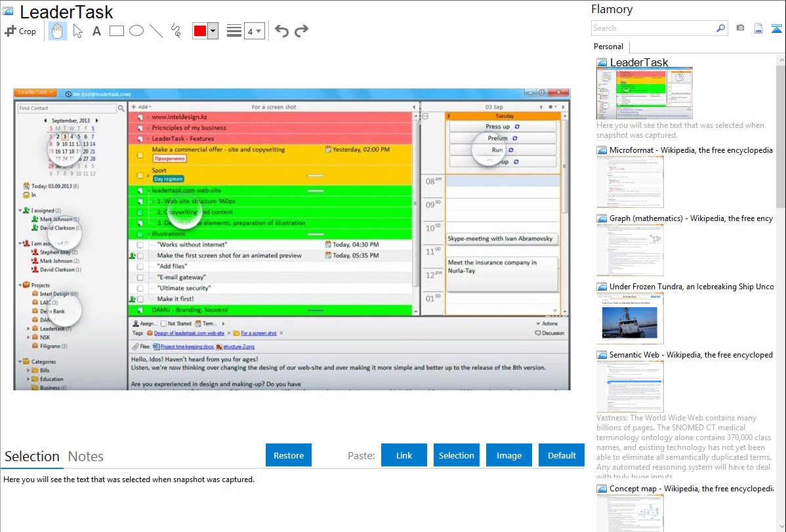Screen dimensions: 786x532
Task: Redo the last undone annotation
Action: (x=301, y=31)
